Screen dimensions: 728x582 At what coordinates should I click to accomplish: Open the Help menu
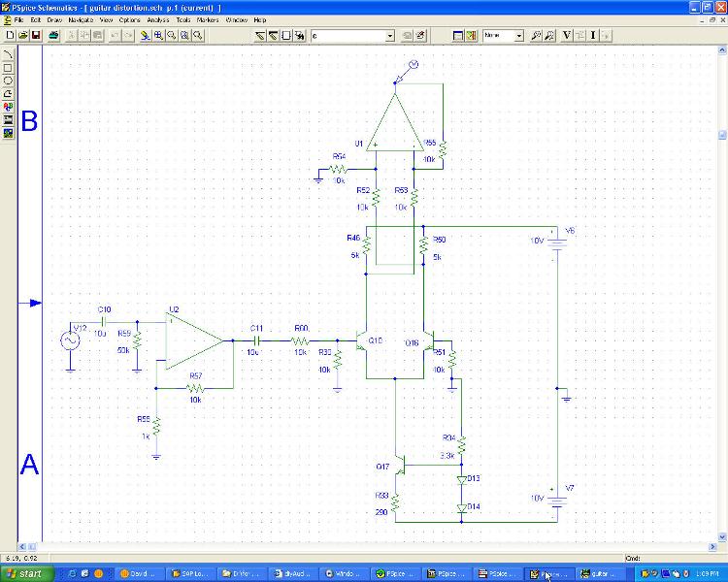click(x=260, y=20)
